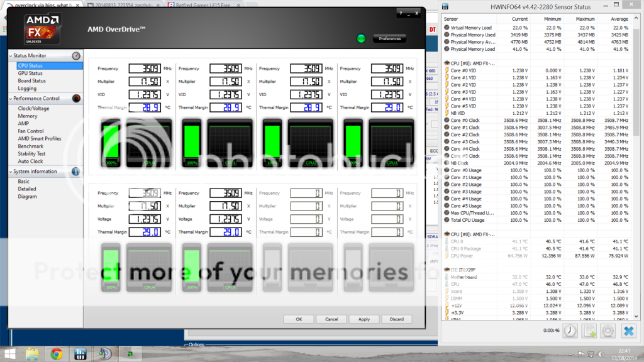Click the AMD OverDrive taskbar icon
Screen dimensions: 644x362
tap(130, 354)
